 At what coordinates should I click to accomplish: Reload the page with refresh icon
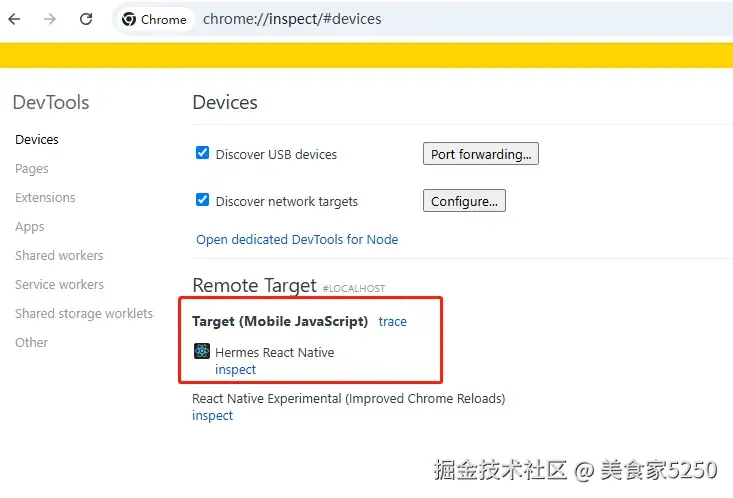tap(86, 19)
